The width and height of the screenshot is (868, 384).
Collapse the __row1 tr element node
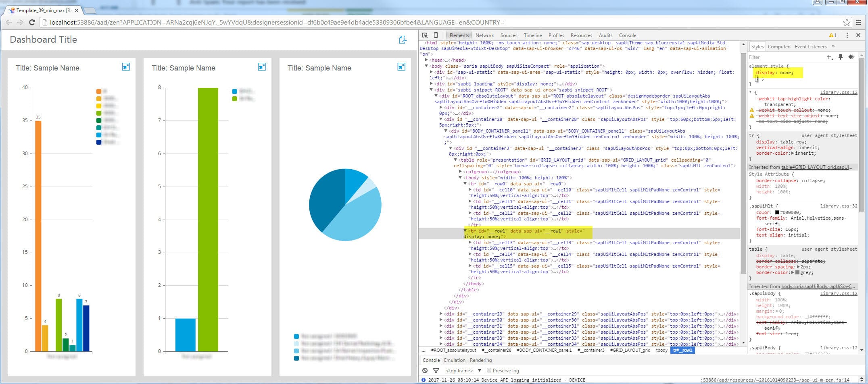465,231
